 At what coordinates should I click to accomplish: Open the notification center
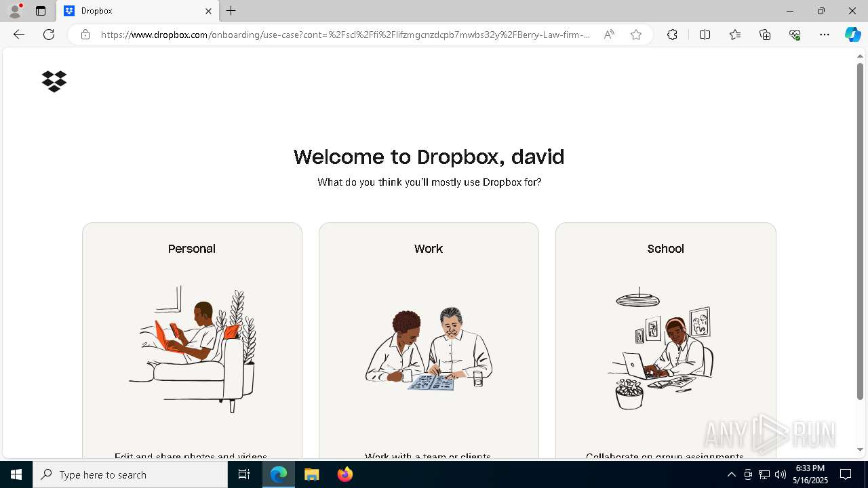point(846,474)
